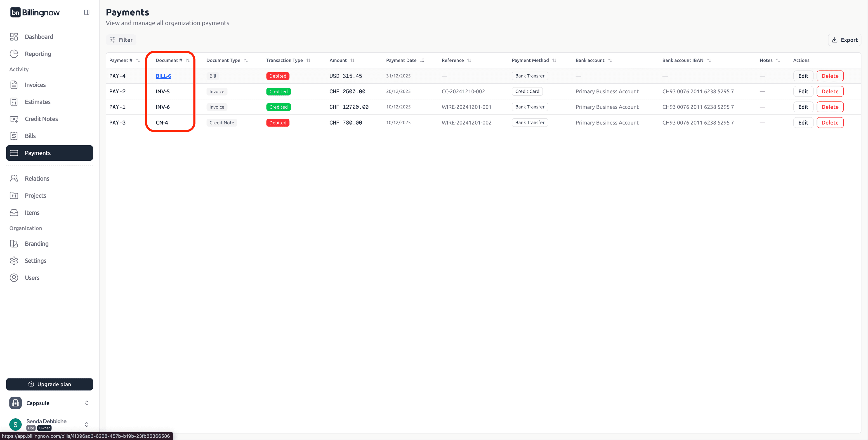Click the Credit Notes sidebar icon
This screenshot has height=440, width=868.
click(14, 119)
